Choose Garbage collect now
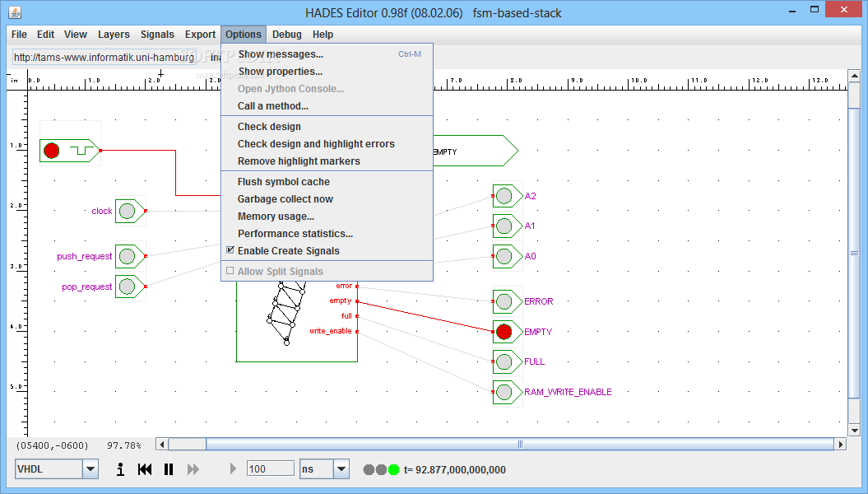 pos(327,198)
